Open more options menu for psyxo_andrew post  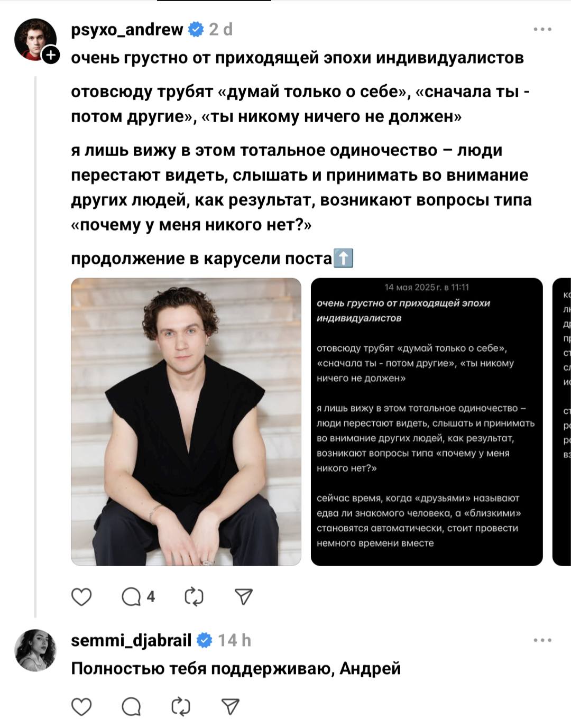(x=542, y=30)
